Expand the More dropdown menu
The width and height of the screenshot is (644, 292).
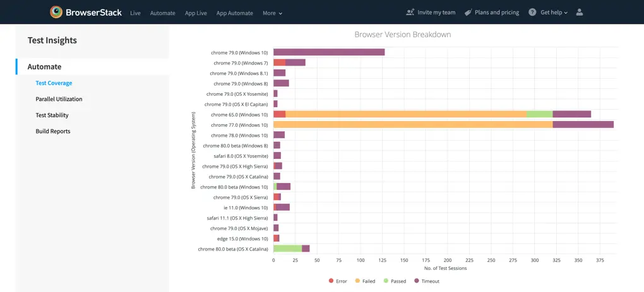[273, 13]
